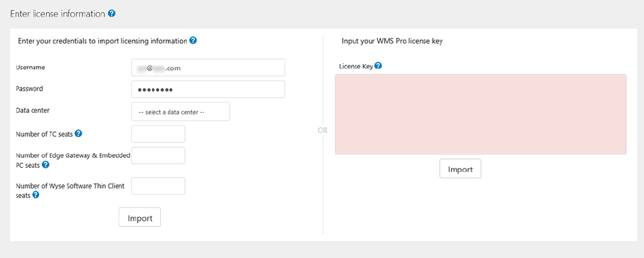Show help for Wyse Software Thin Client seats

(36, 195)
